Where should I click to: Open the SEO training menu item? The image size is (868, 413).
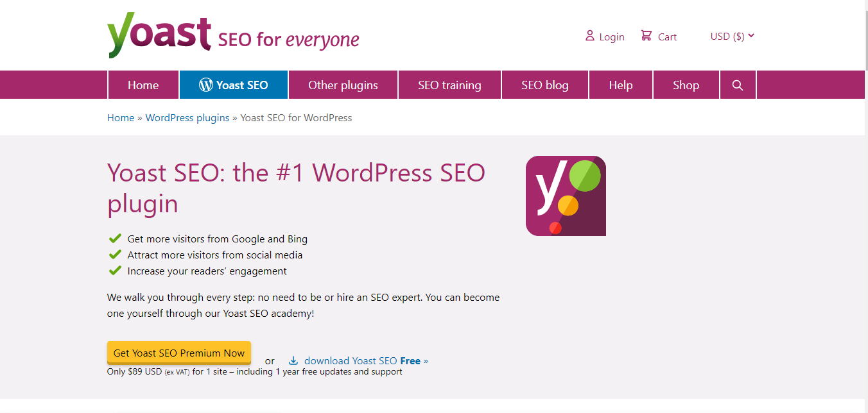point(449,85)
